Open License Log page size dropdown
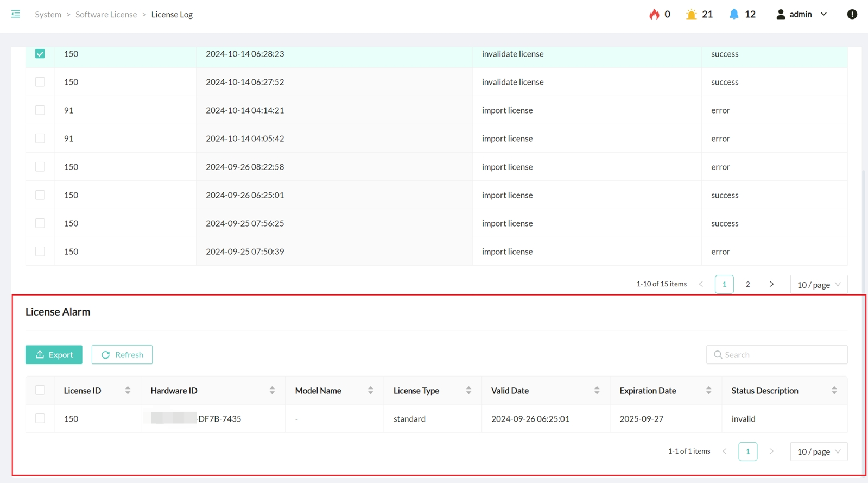 pos(818,285)
